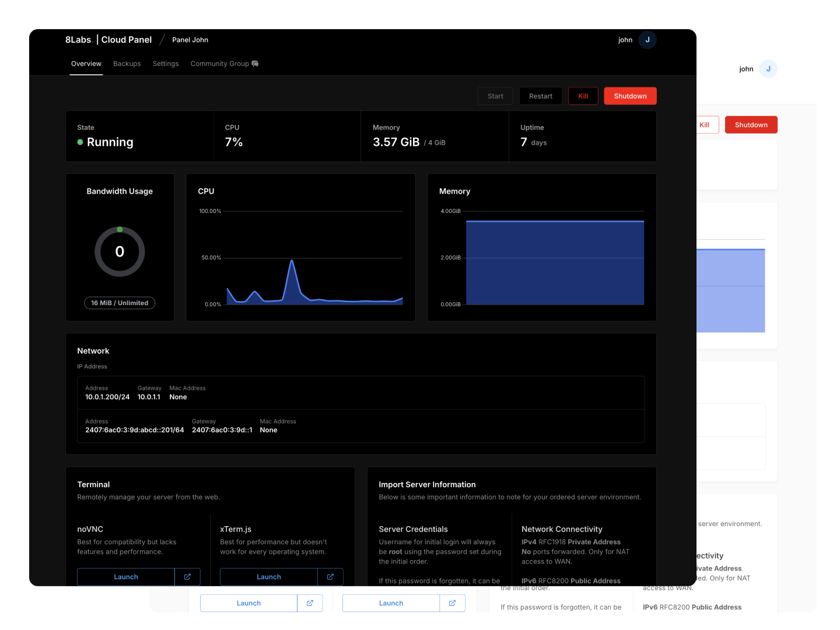The height and width of the screenshot is (630, 840).
Task: Click the Panel John breadcrumb
Action: (x=190, y=40)
